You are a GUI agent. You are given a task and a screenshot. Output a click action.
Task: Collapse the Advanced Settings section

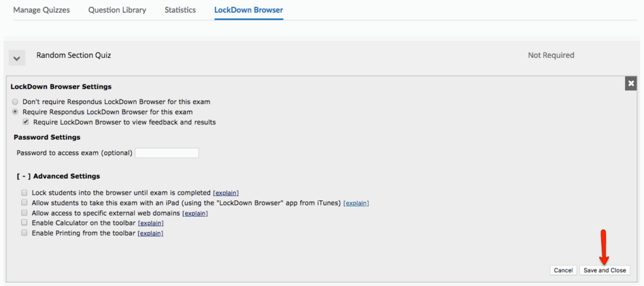pyautogui.click(x=24, y=176)
